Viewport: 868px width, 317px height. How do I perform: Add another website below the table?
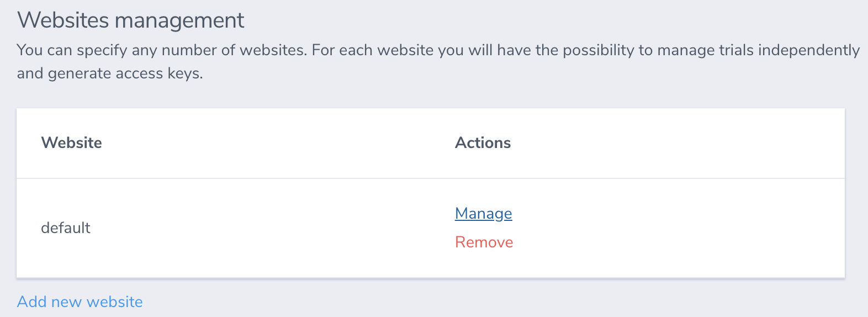pyautogui.click(x=80, y=302)
